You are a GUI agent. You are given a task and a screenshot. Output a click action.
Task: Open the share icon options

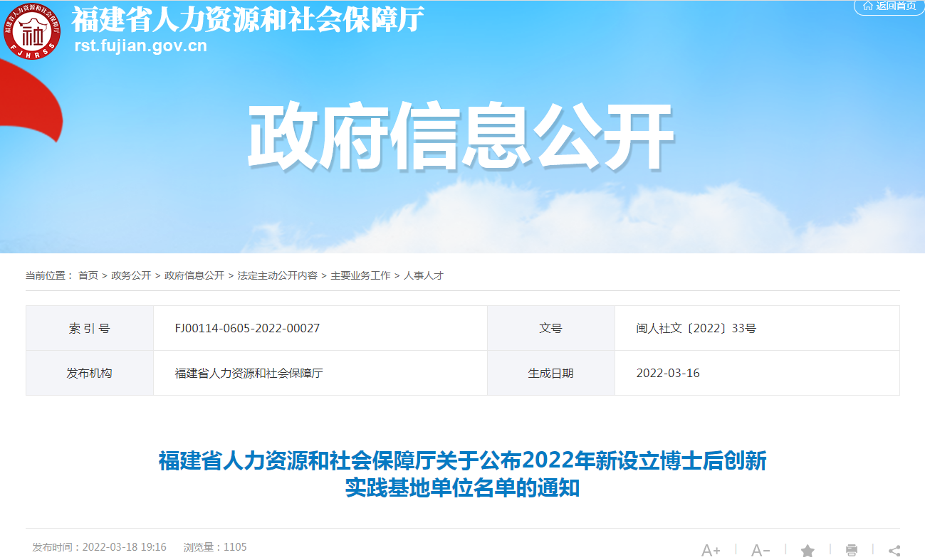[x=894, y=550]
